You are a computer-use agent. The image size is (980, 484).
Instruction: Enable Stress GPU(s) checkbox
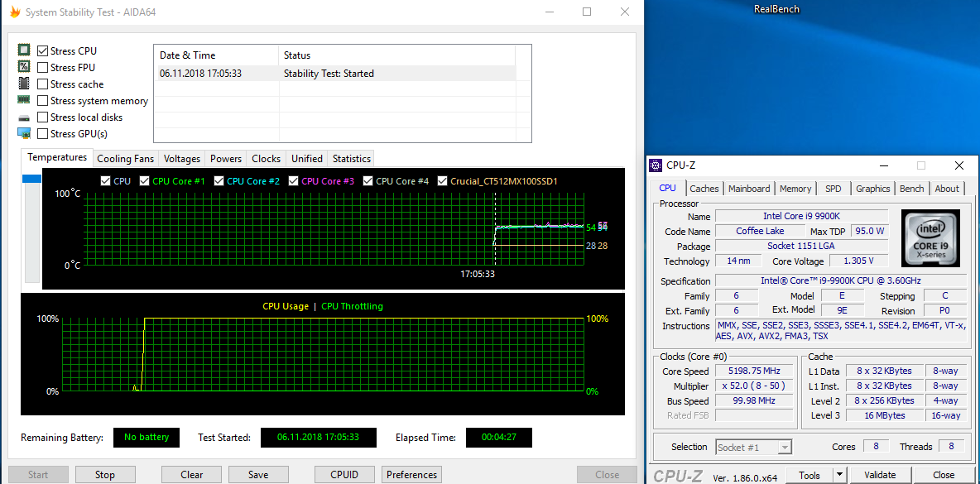[x=42, y=134]
